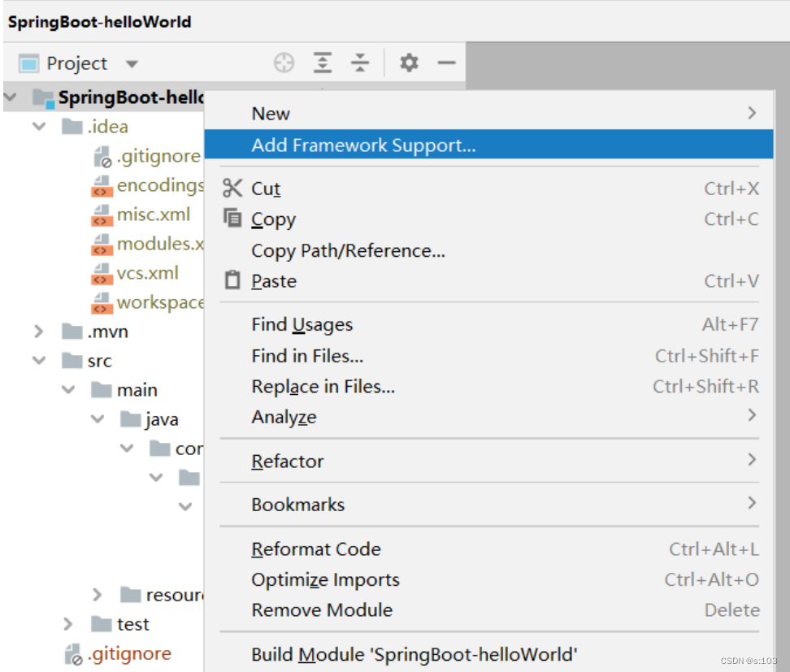Select Build Module 'SpringBoot-helloWorld' entry

[x=488, y=654]
